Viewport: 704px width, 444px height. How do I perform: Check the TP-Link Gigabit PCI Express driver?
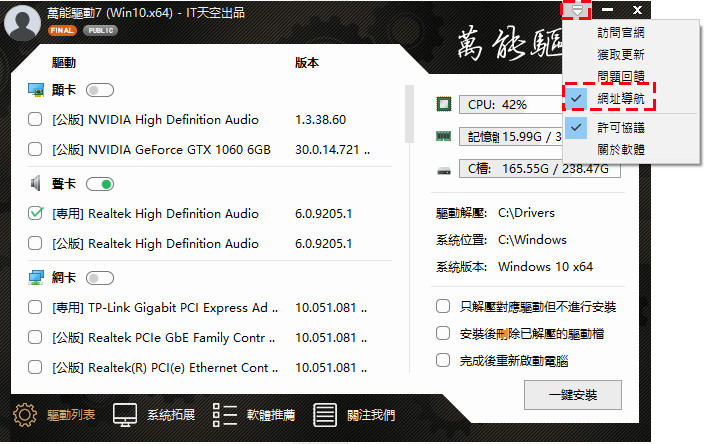(x=35, y=308)
